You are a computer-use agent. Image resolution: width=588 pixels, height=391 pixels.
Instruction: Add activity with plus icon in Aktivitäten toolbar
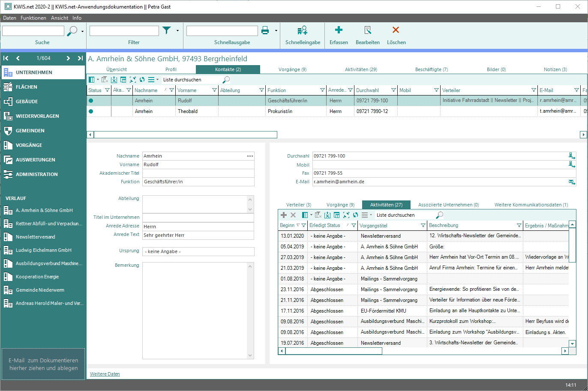point(284,215)
